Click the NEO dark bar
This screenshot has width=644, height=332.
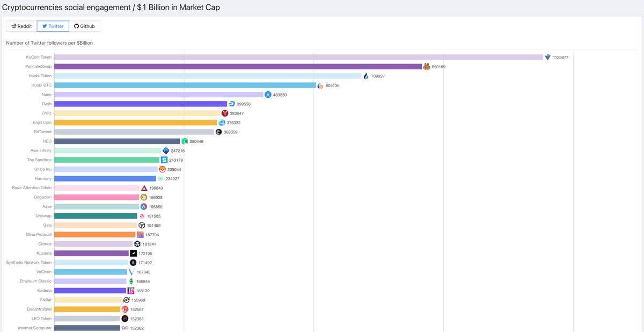(117, 141)
